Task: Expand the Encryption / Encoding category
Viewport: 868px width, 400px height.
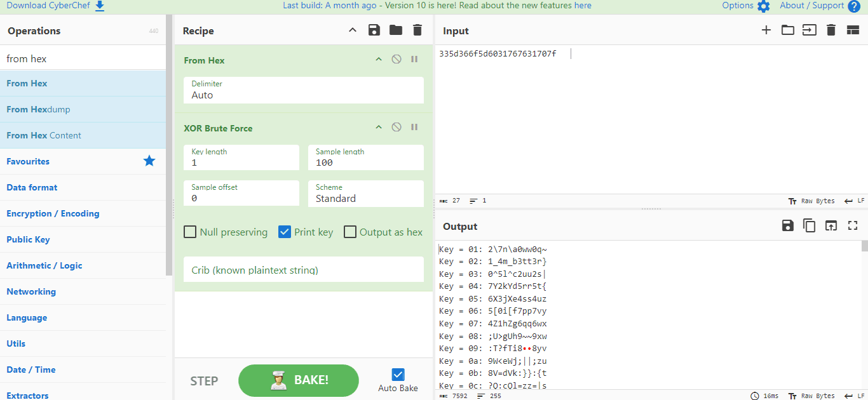Action: 53,213
